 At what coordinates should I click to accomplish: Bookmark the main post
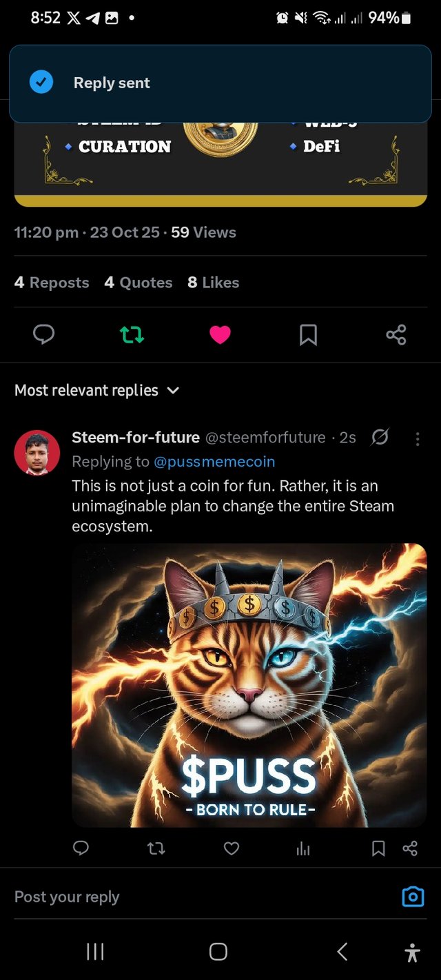point(308,335)
